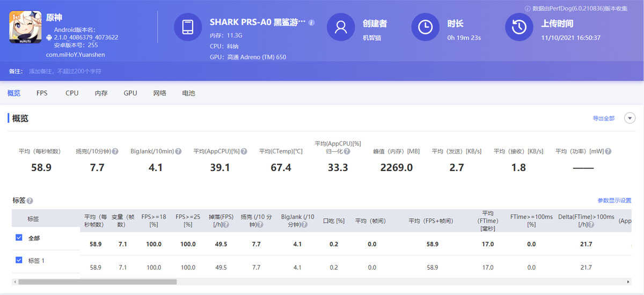Image resolution: width=644 pixels, height=295 pixels.
Task: Click the 11/10/2021 16:50:37 upload time
Action: tap(571, 38)
